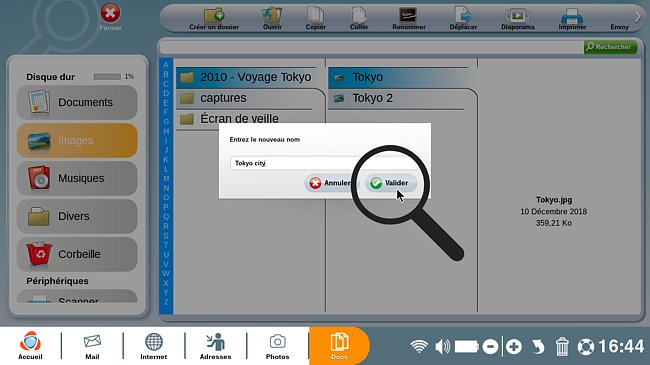
Task: Confirm the new name with Valider
Action: point(390,183)
